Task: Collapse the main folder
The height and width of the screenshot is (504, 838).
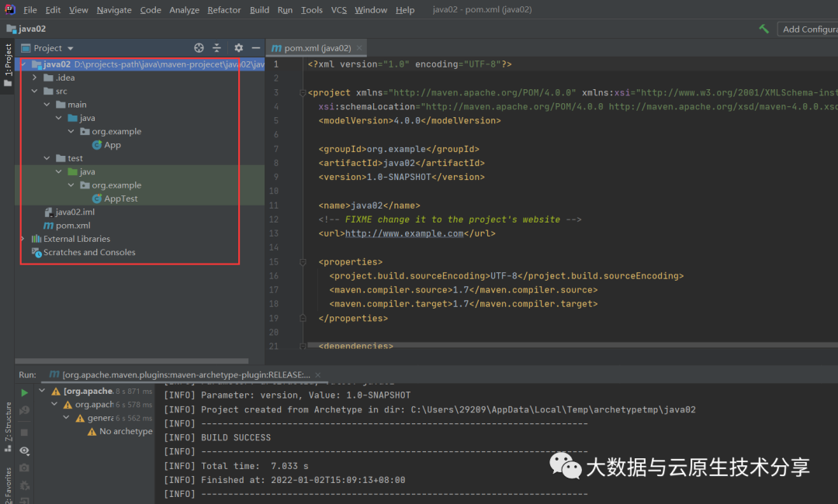Action: 47,105
